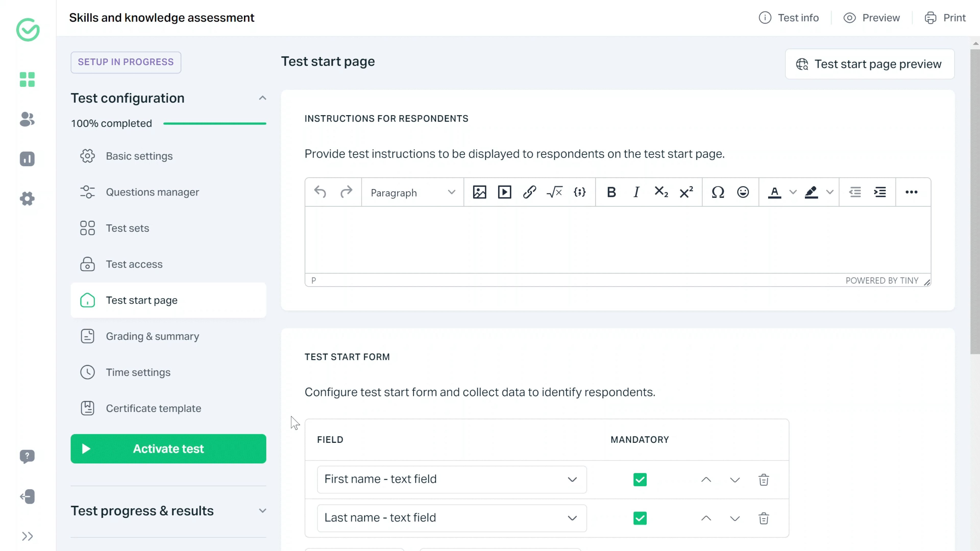Expand Test progress & results section
This screenshot has width=980, height=551.
262,511
